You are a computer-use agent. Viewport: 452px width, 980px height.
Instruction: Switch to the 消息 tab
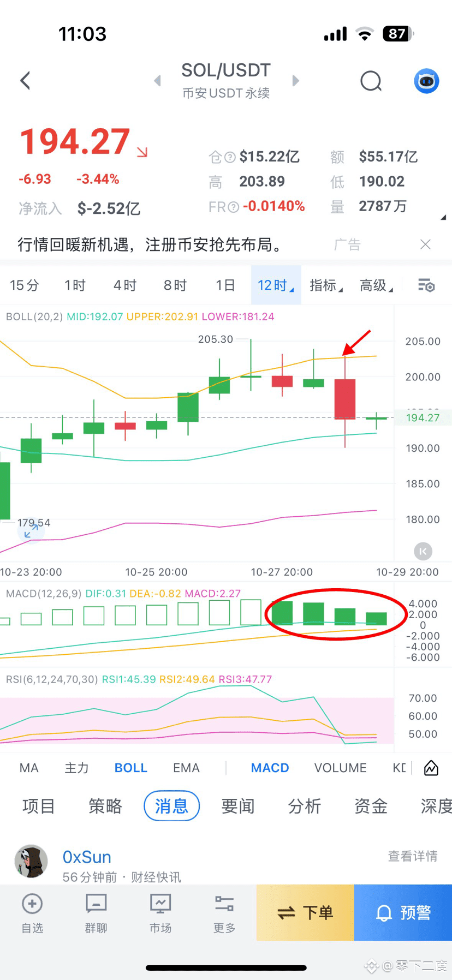coord(171,806)
